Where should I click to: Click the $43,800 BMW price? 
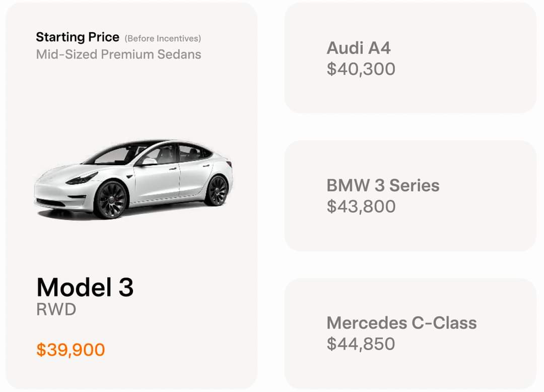click(x=361, y=206)
